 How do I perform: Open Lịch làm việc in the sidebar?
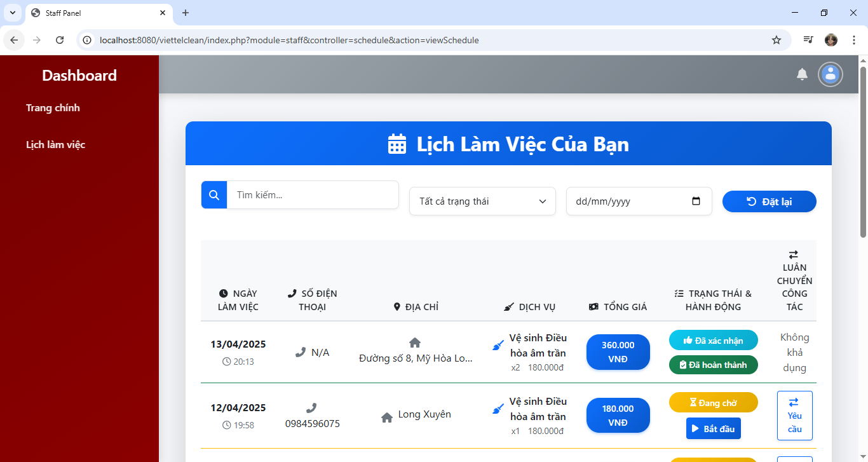tap(55, 145)
